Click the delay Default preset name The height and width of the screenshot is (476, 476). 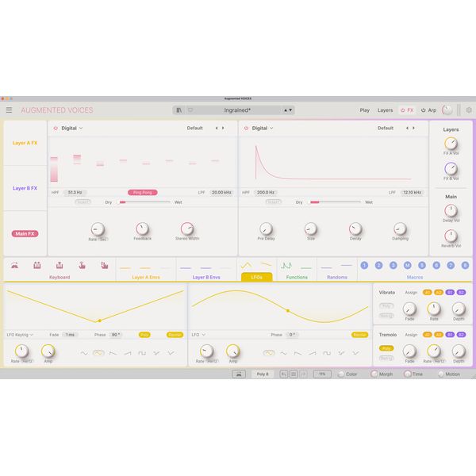coord(194,128)
